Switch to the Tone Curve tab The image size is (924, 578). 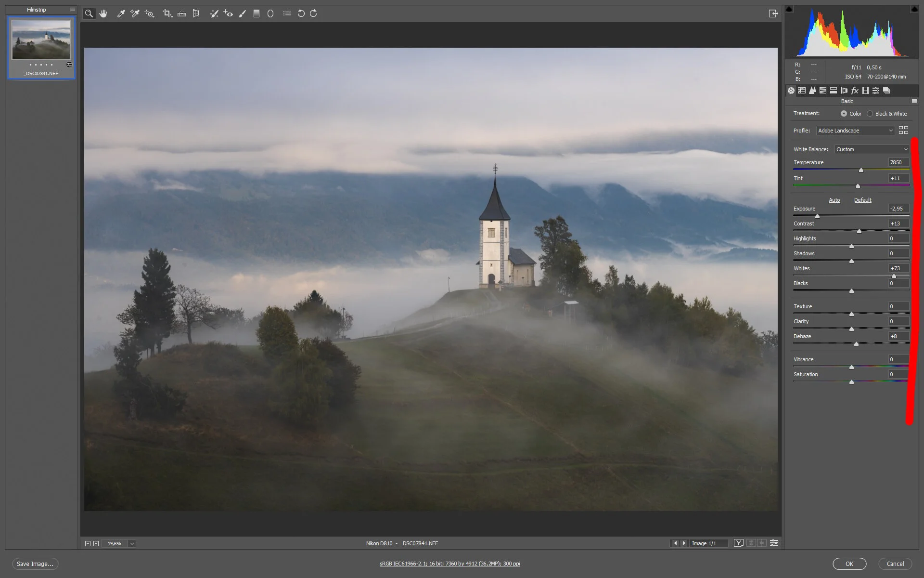click(802, 91)
